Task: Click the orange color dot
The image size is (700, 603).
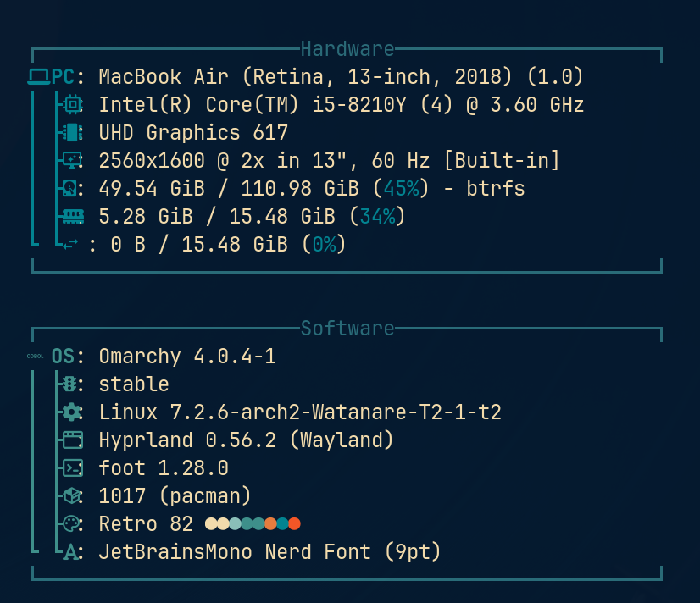Action: click(x=270, y=523)
